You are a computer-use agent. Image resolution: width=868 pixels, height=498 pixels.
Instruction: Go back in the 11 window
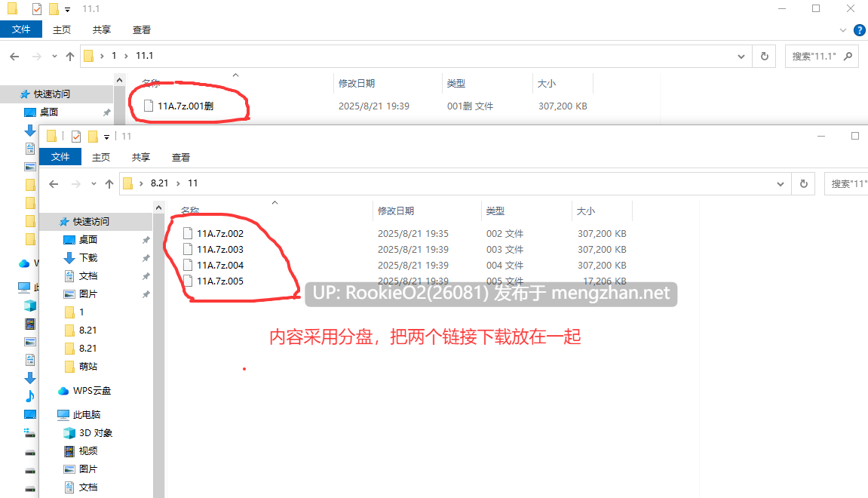tap(54, 184)
